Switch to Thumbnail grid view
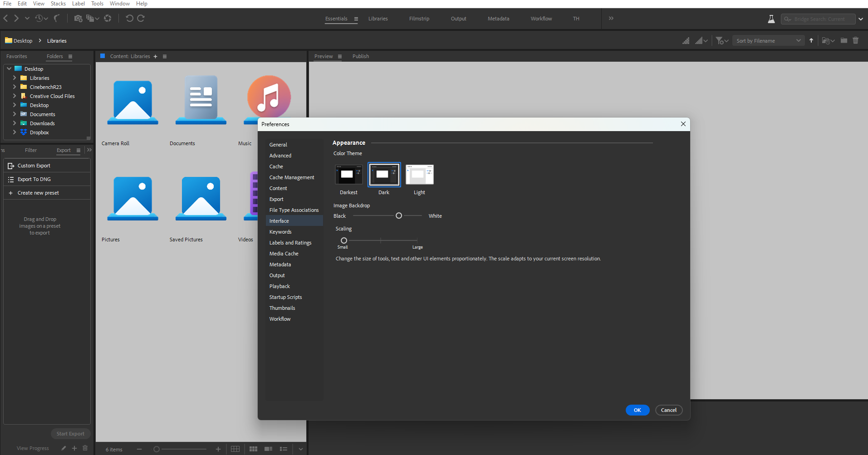Viewport: 868px width, 455px height. (x=253, y=449)
